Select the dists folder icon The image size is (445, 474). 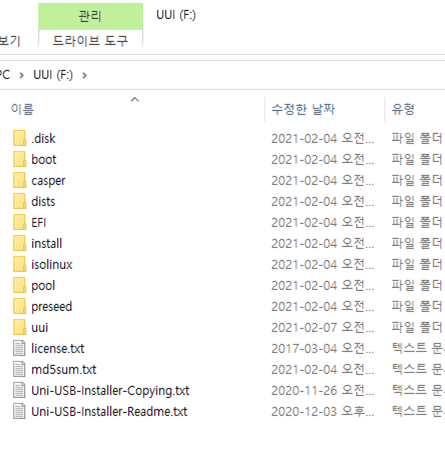pos(19,201)
